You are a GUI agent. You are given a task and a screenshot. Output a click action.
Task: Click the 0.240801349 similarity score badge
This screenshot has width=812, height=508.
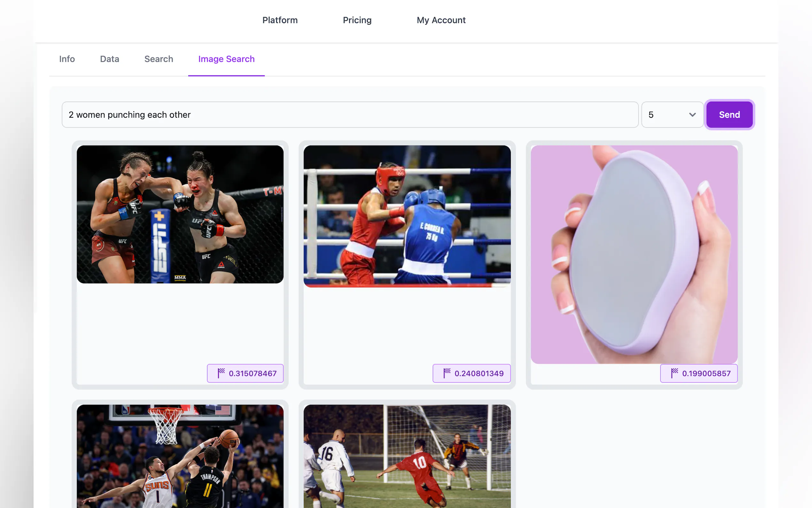pos(471,373)
